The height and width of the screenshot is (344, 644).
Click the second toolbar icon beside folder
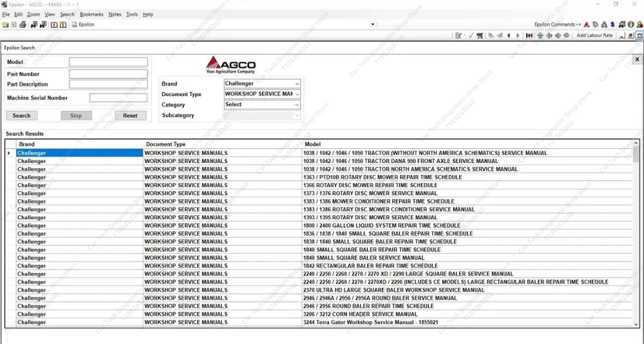point(14,24)
